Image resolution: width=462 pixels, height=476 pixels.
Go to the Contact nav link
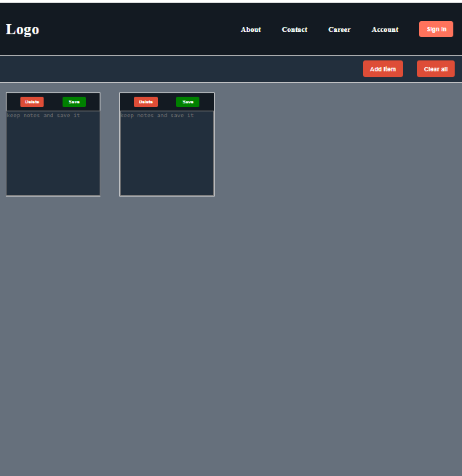point(295,30)
